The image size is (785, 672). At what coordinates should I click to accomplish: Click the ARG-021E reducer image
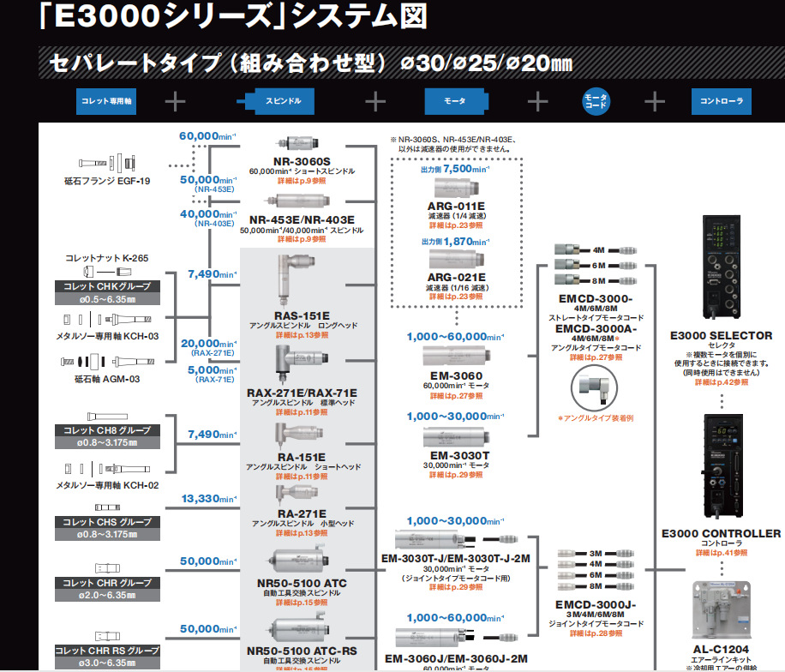[x=456, y=260]
